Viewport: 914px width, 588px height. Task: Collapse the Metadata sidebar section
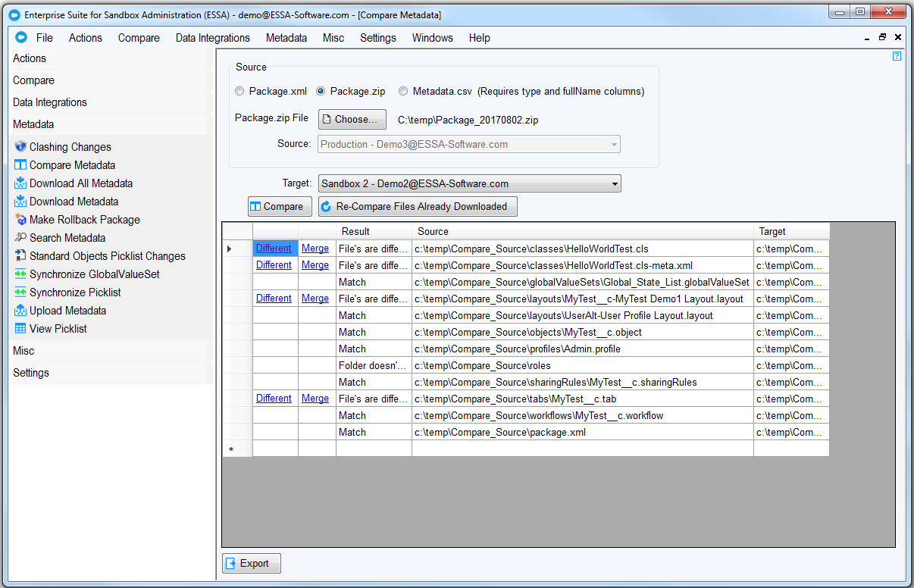(111, 124)
